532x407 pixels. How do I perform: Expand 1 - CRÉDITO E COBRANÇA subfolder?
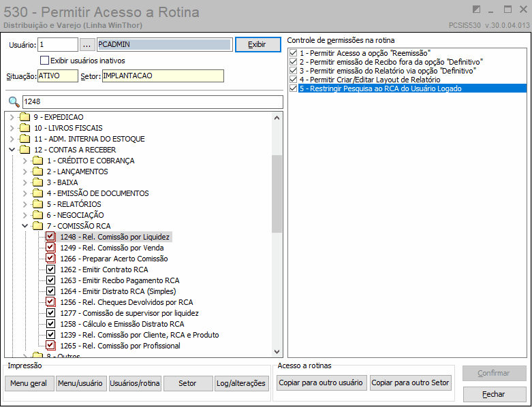(x=25, y=161)
